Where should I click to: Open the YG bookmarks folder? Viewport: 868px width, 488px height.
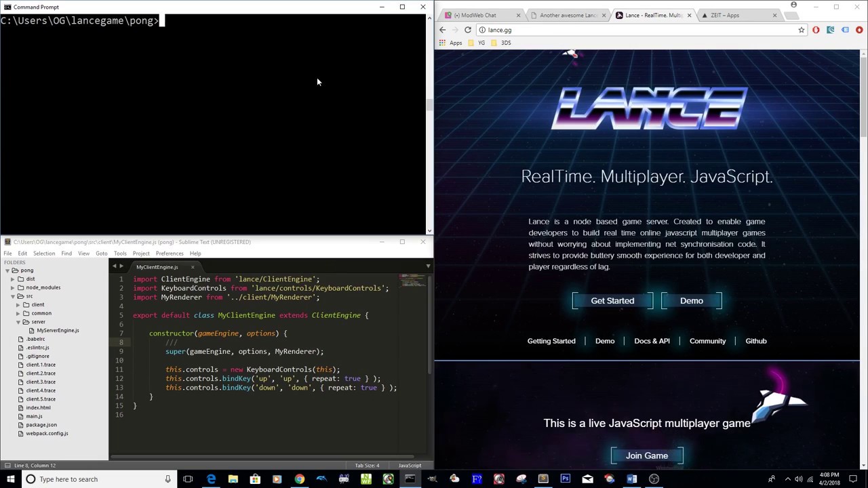[476, 43]
